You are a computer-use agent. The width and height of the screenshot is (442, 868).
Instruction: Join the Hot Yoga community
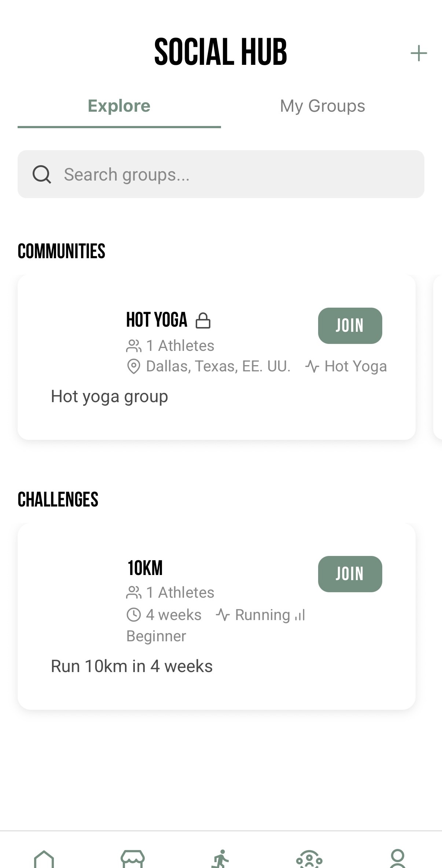[349, 325]
